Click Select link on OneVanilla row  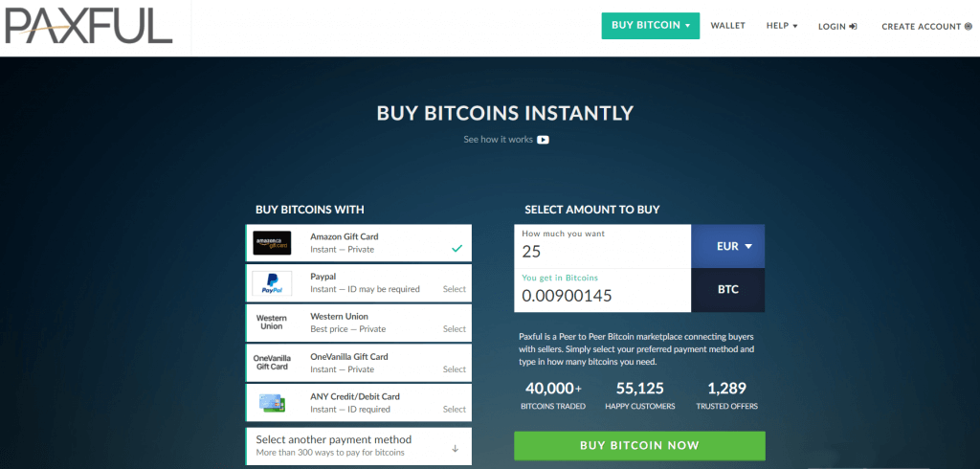click(455, 368)
